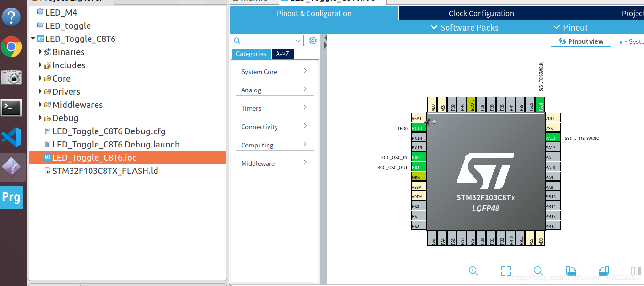Toggle split view icon beside rotate buttons
Screen dimensions: 644x286
click(636, 270)
